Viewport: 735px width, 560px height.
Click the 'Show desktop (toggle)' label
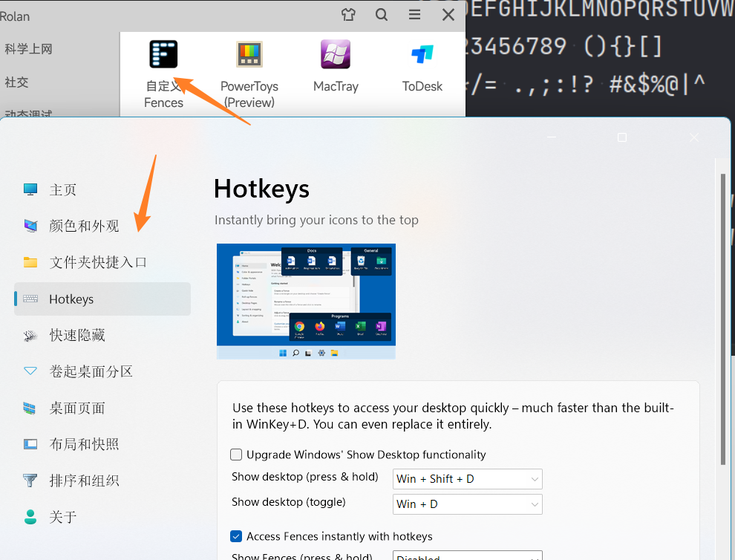tap(288, 502)
